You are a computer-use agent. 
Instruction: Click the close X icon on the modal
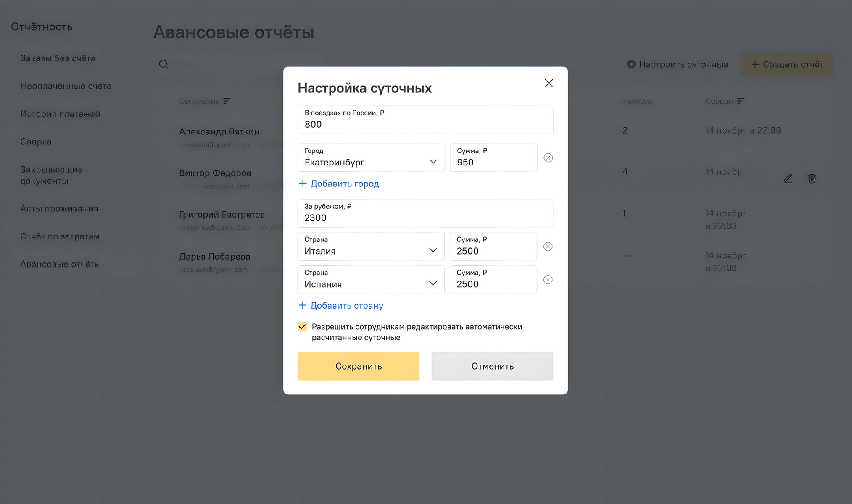tap(548, 83)
